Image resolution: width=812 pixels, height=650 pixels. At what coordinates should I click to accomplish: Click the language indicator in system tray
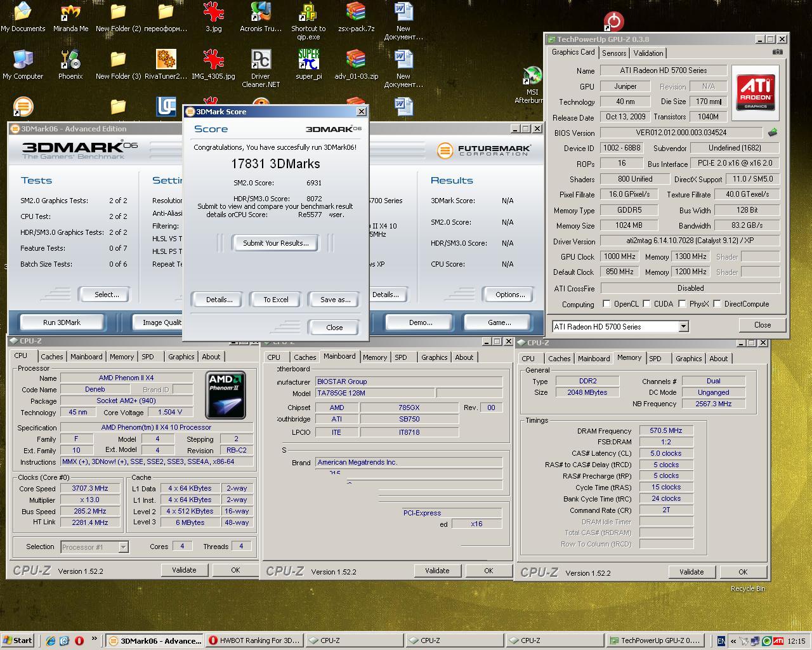(x=721, y=640)
